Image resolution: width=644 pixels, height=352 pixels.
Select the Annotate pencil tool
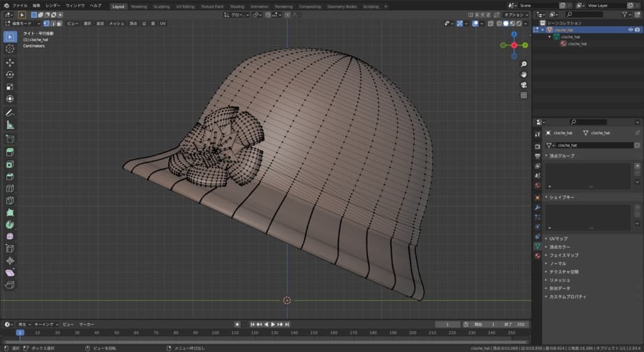click(10, 113)
